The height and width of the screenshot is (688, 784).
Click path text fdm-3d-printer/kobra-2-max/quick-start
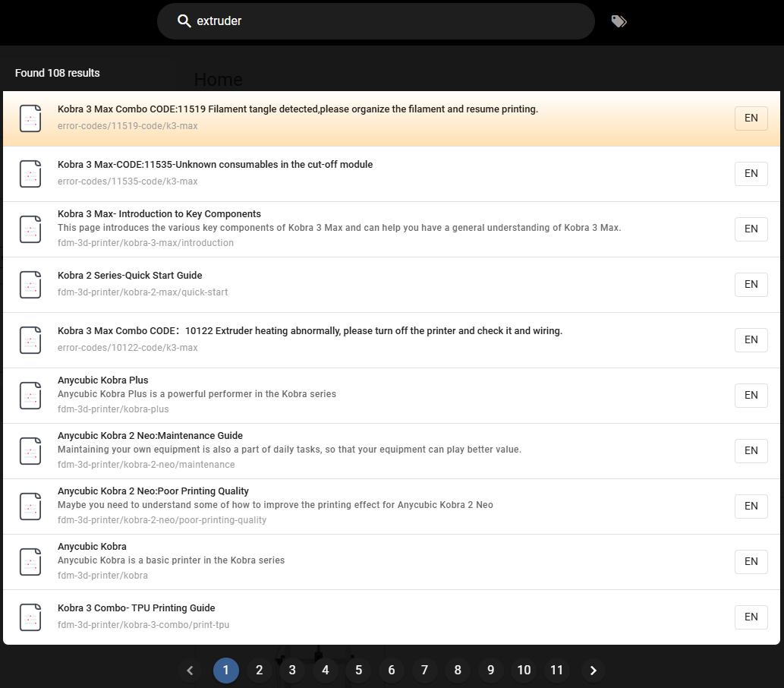click(143, 292)
